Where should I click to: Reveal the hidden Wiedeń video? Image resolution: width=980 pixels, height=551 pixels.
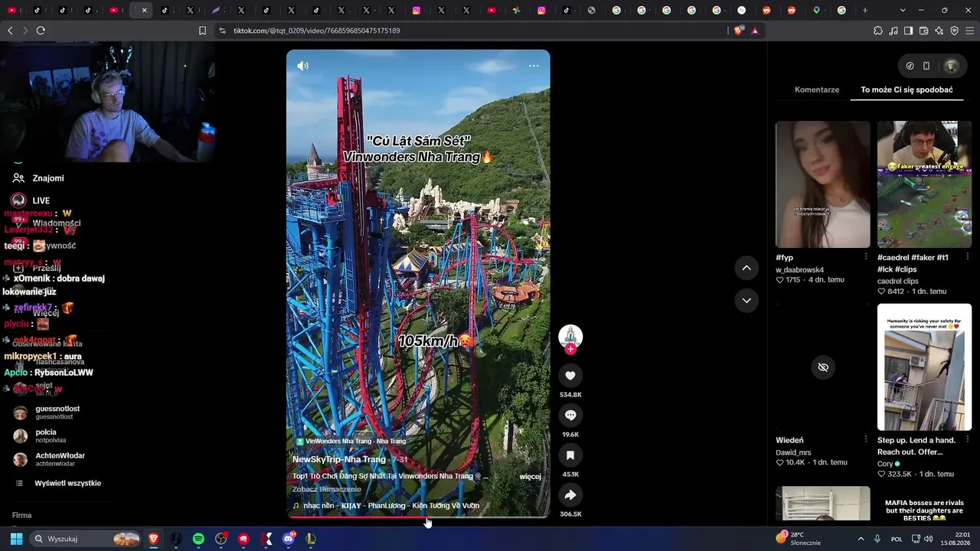click(823, 367)
